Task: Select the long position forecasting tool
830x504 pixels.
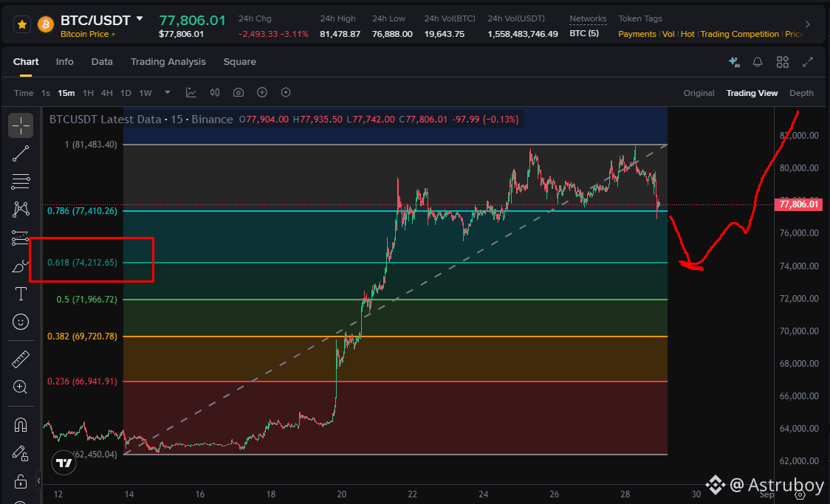Action: coord(21,238)
